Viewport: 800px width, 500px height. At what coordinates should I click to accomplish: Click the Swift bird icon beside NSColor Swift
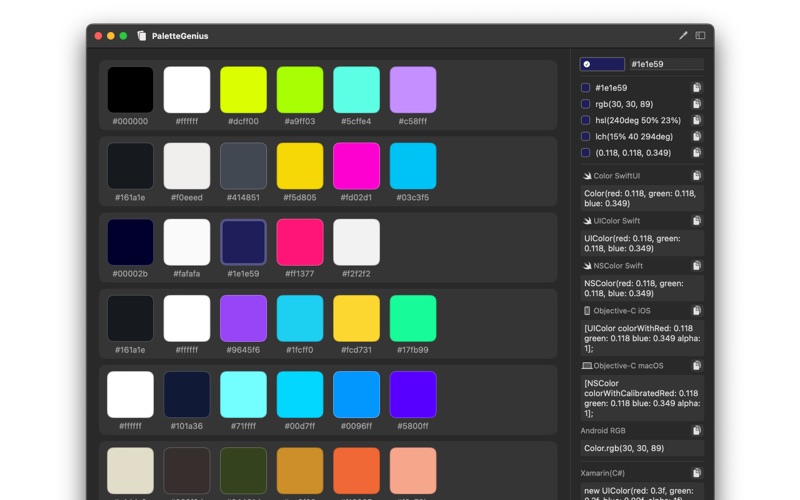pos(587,265)
